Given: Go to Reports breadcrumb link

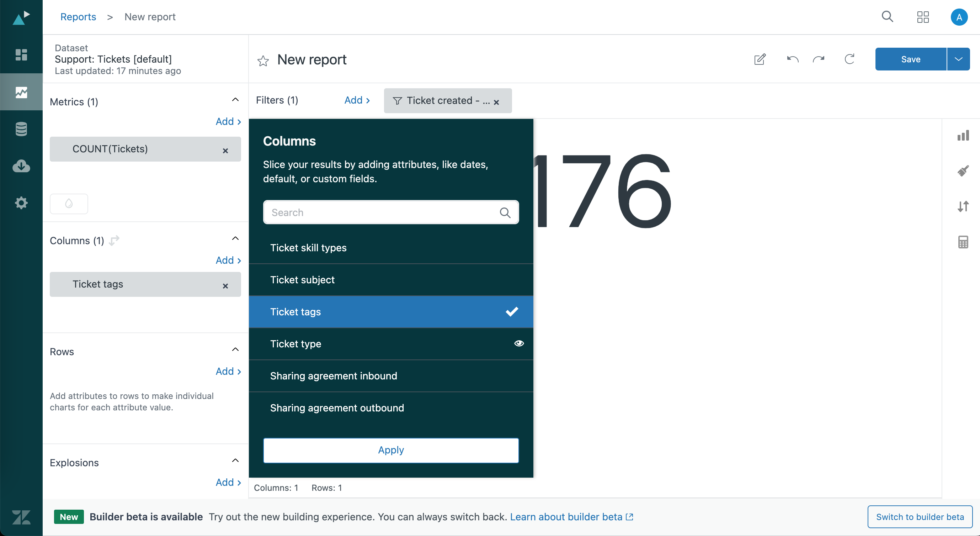Looking at the screenshot, I should 78,17.
